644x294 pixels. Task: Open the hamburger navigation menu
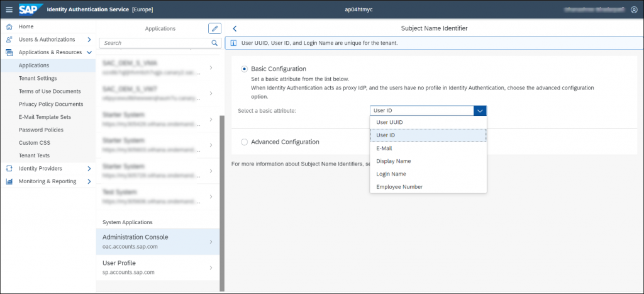(9, 9)
